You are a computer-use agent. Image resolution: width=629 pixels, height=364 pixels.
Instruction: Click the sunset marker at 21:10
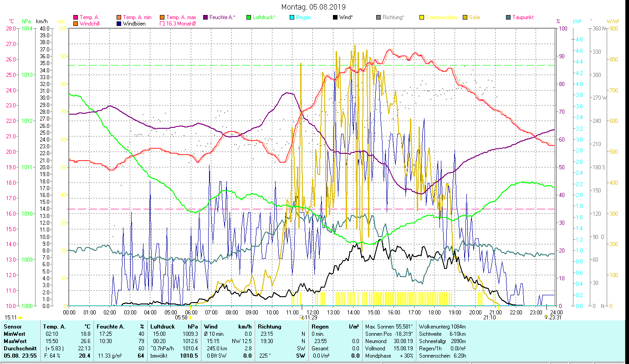(498, 318)
